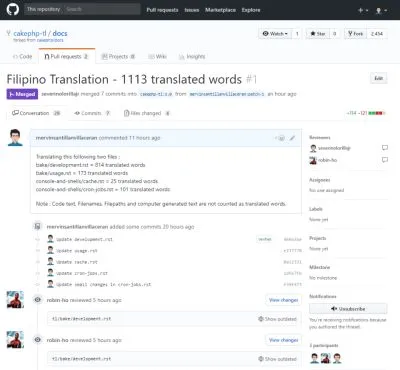Click comment icon beside robin-ho reviewer
The width and height of the screenshot is (400, 370).
[x=385, y=160]
